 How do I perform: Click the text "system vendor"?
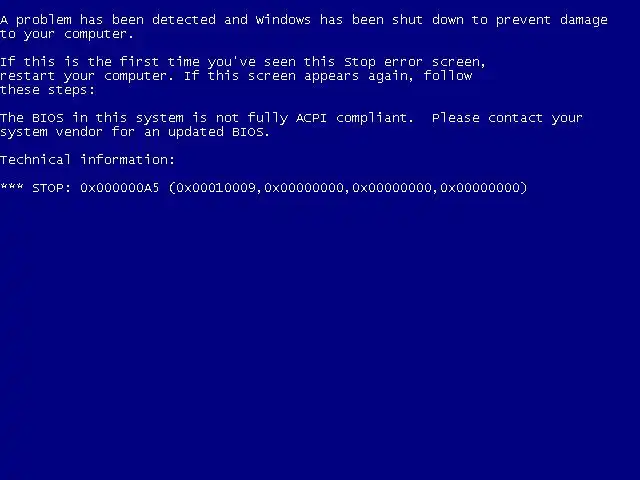51,132
